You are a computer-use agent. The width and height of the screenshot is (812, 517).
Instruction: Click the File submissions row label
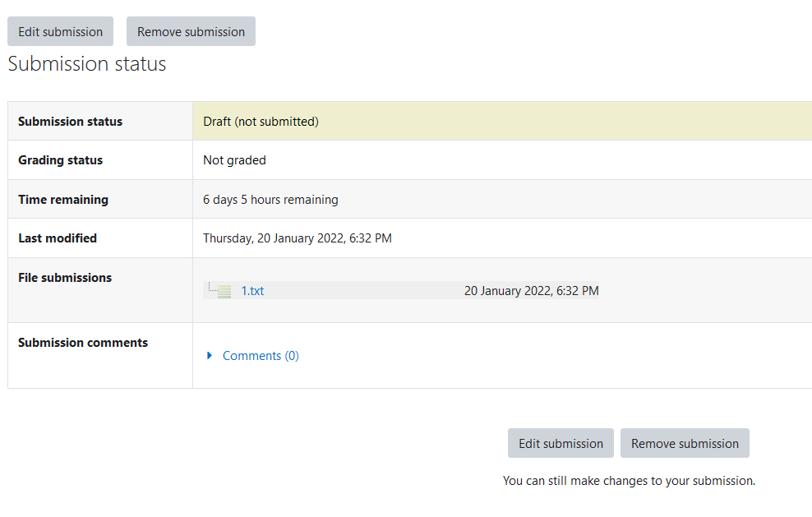pos(65,278)
